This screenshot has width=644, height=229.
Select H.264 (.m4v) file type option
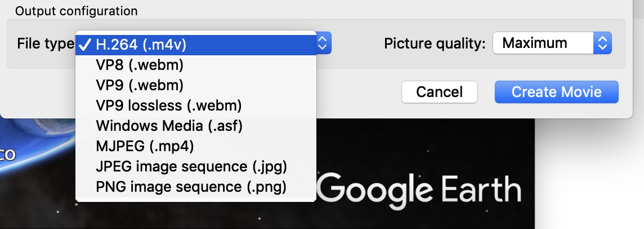(141, 44)
